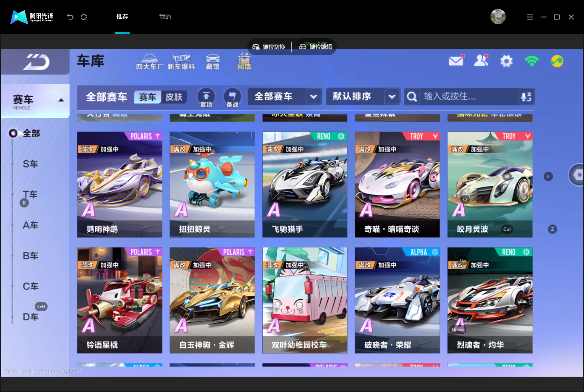Image resolution: width=584 pixels, height=392 pixels.
Task: Filter by D车 class
Action: pyautogui.click(x=30, y=317)
